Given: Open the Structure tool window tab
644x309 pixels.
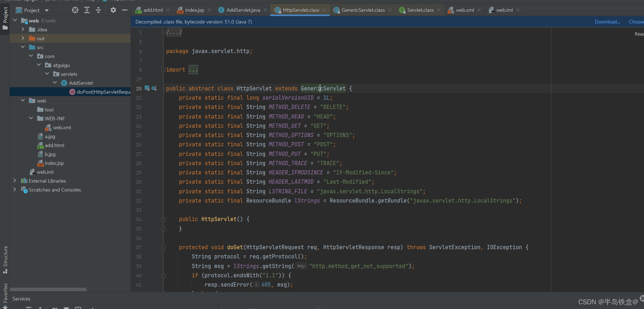Looking at the screenshot, I should tap(5, 260).
